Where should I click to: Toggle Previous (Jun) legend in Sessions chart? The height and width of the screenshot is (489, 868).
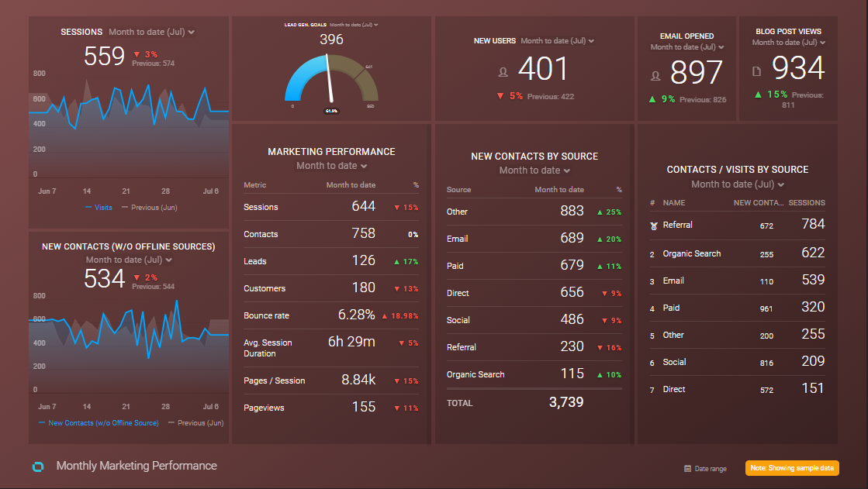click(151, 207)
